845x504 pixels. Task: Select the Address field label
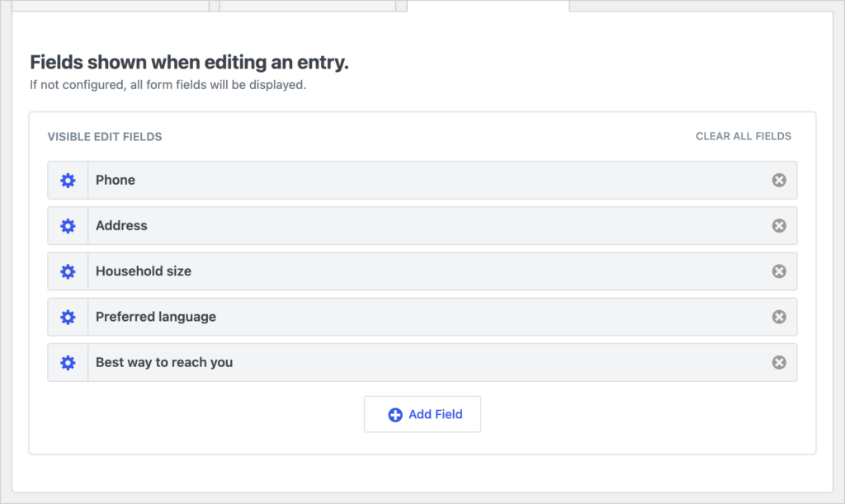pyautogui.click(x=121, y=226)
